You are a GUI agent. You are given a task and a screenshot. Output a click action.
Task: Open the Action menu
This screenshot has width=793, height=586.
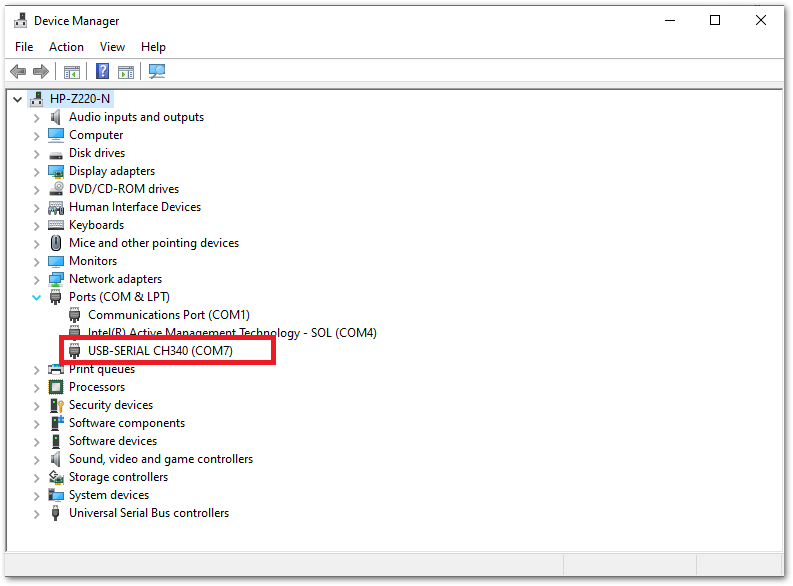pos(66,47)
